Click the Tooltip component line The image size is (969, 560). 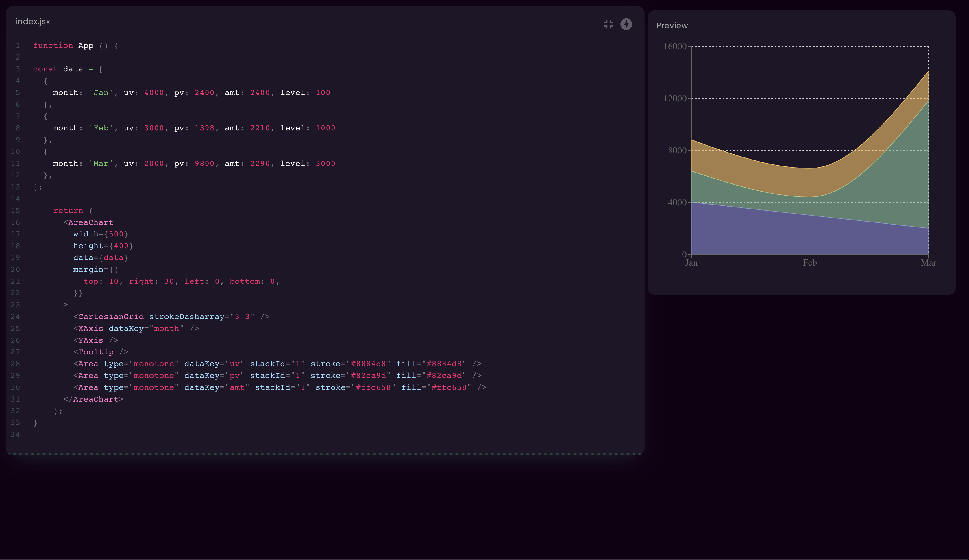tap(101, 352)
